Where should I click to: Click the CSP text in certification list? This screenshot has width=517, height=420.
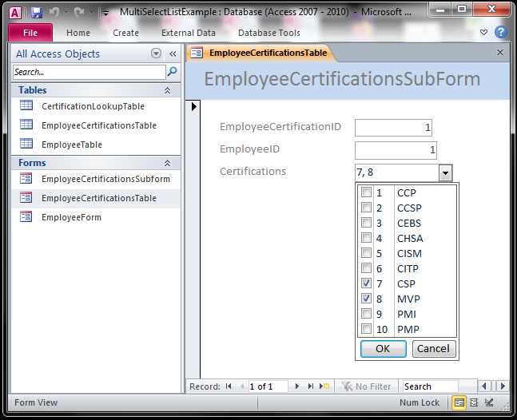tap(406, 284)
